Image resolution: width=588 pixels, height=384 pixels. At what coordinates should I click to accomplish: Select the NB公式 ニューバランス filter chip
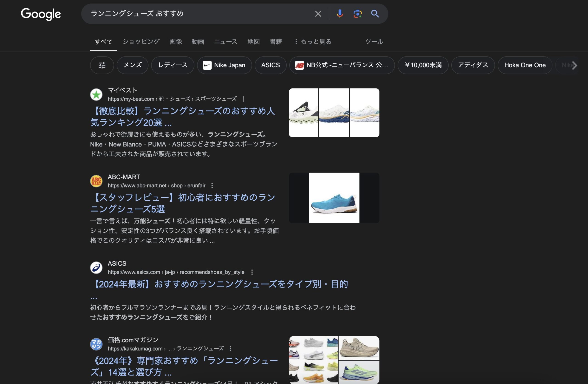click(342, 65)
